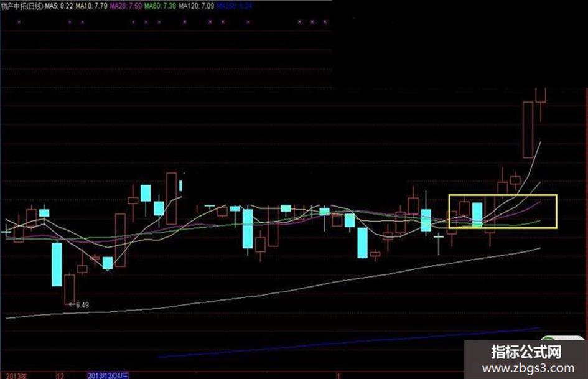The width and height of the screenshot is (588, 379).
Task: Click the highlighted 2013/12/04 date label
Action: [108, 376]
